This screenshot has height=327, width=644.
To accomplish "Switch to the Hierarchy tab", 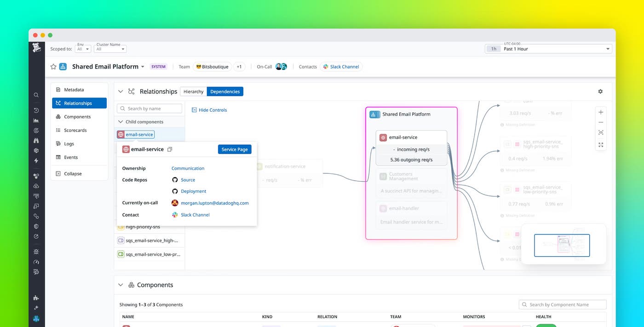I will pyautogui.click(x=193, y=91).
